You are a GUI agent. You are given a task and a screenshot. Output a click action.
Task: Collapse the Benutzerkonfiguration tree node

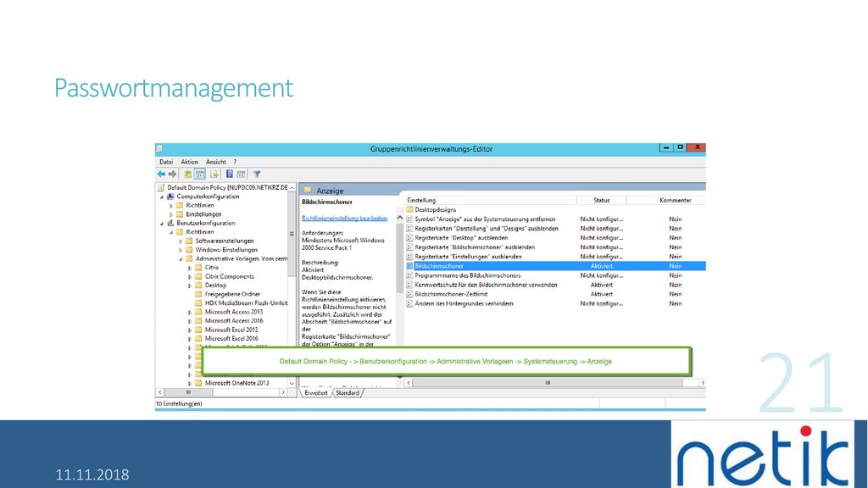(162, 224)
